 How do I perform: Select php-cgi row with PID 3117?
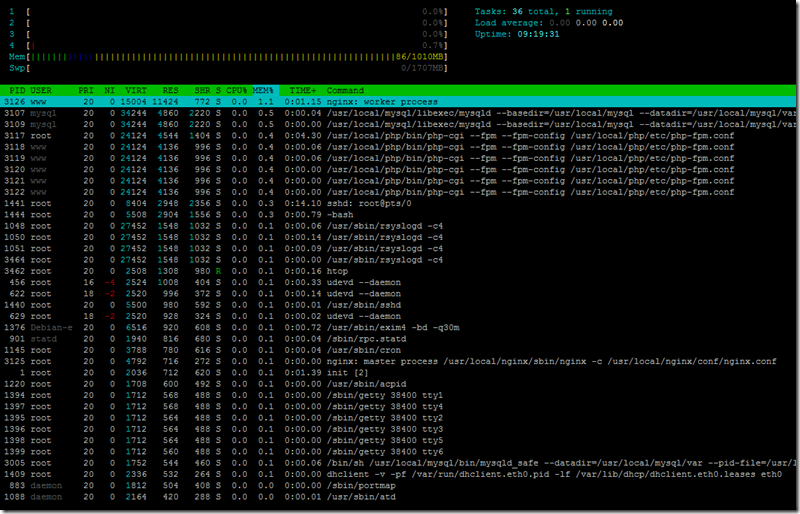[398, 136]
